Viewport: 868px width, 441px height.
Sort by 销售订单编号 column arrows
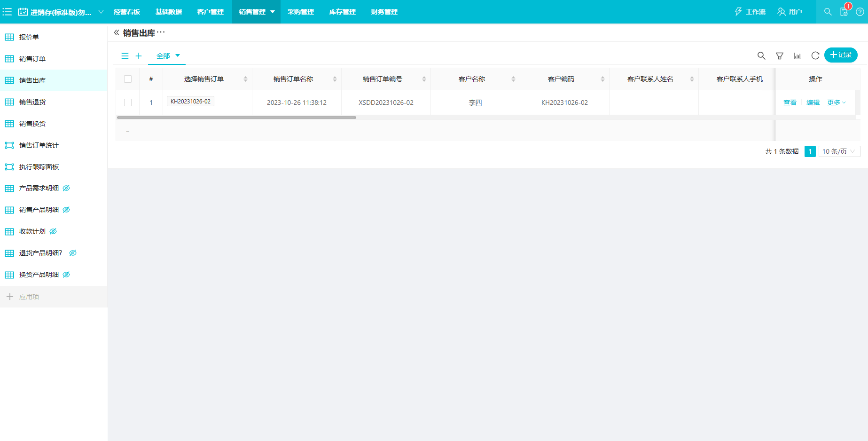point(424,79)
